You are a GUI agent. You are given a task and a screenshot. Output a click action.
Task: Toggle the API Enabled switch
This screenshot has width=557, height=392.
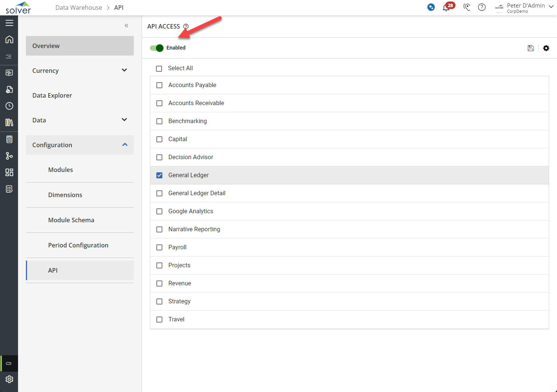point(157,48)
